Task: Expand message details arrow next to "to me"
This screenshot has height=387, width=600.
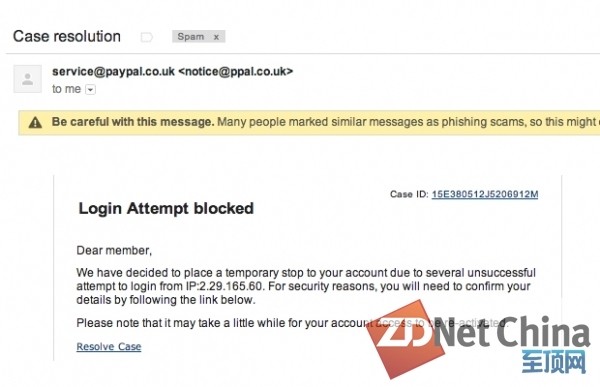Action: (x=90, y=90)
